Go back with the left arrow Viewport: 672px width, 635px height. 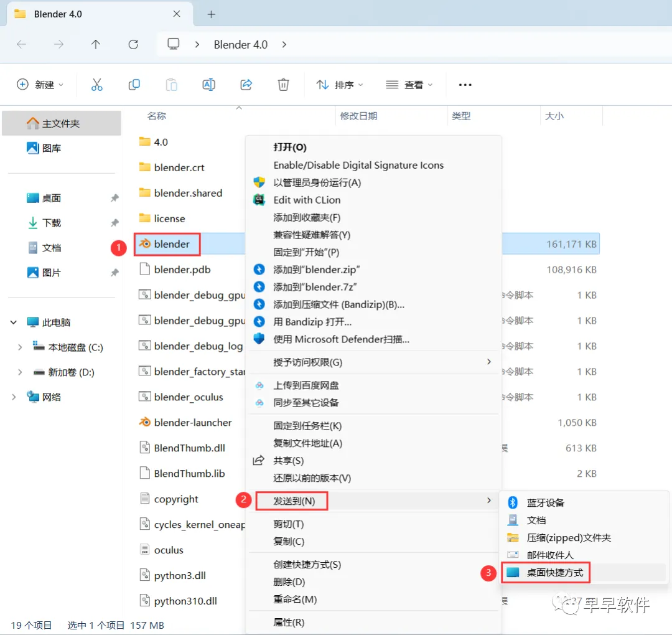(21, 44)
